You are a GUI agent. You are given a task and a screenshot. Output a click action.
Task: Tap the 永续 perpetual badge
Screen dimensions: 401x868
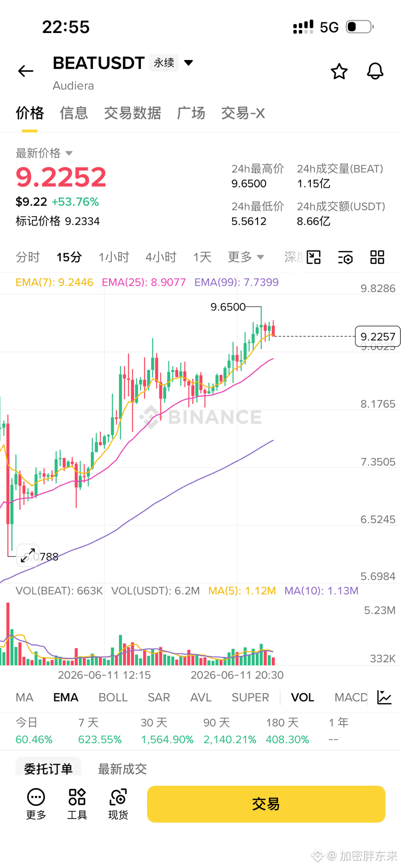164,63
